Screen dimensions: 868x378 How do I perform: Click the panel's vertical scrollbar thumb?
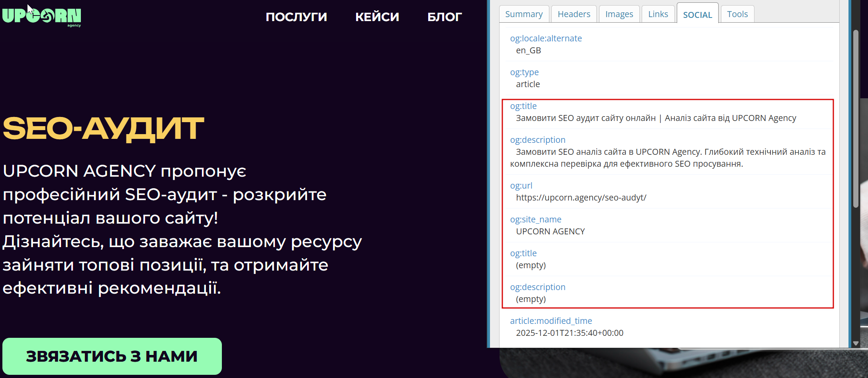[856, 119]
